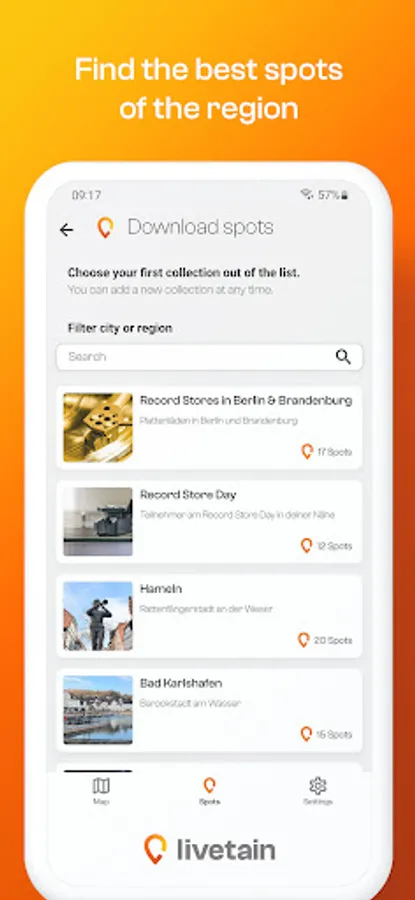This screenshot has width=415, height=900.
Task: Click the 12 Spots pin icon
Action: pyautogui.click(x=307, y=546)
